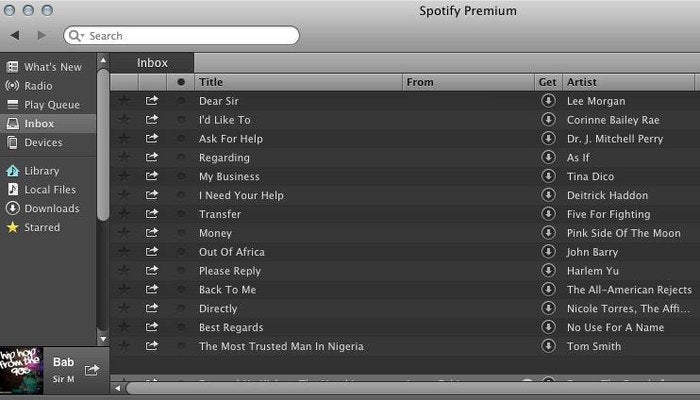Click the sidebar scroll up arrow

click(x=103, y=60)
